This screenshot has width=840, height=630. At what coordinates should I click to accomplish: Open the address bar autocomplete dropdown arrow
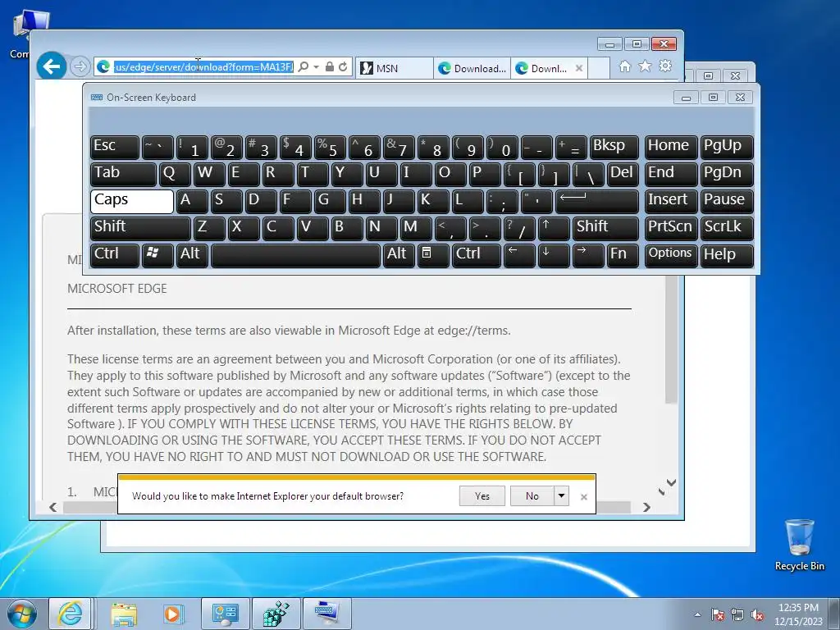[316, 67]
